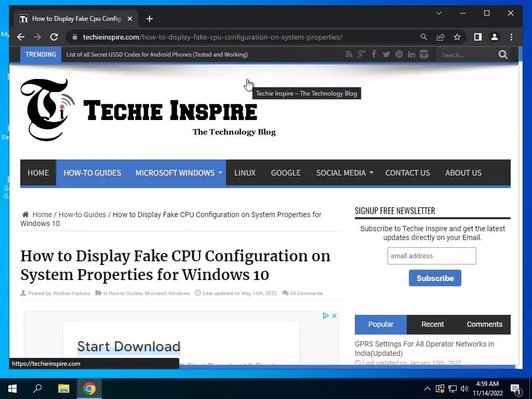
Task: Click the Chrome taskbar icon
Action: (x=89, y=389)
